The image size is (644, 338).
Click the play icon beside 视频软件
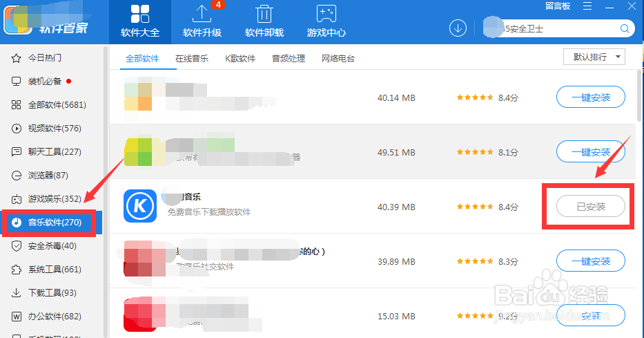16,129
